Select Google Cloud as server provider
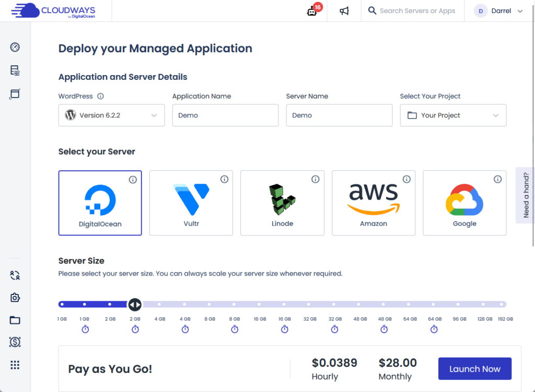Image resolution: width=535 pixels, height=392 pixels. [464, 203]
